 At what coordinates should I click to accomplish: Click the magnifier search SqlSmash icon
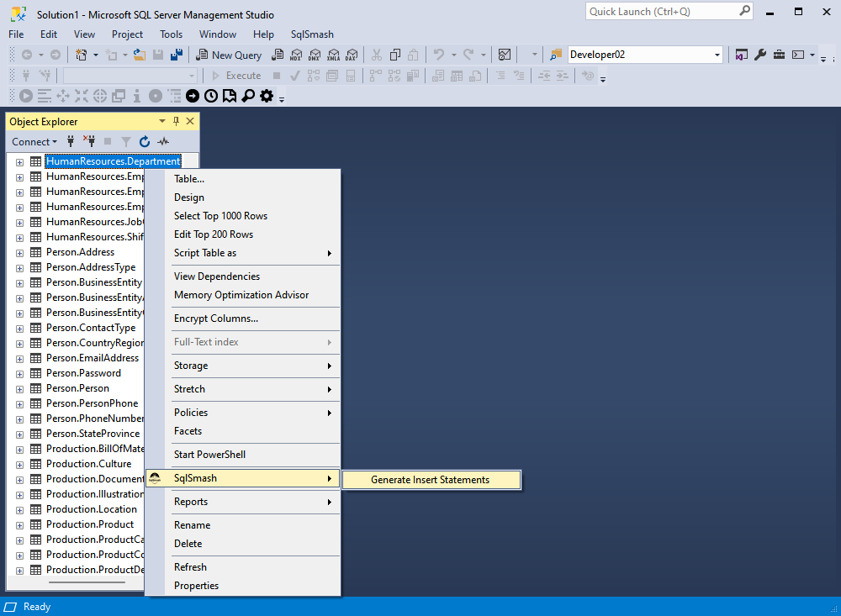click(248, 96)
